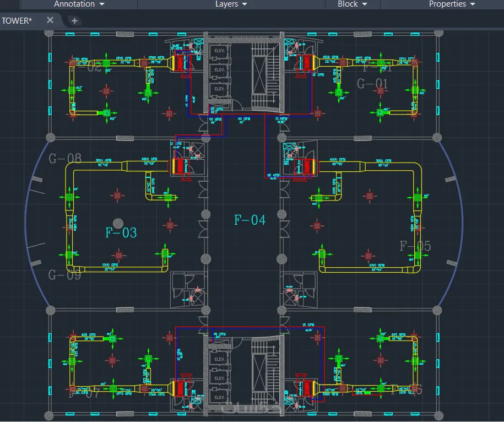This screenshot has width=504, height=422.
Task: Select the F-03 room label
Action: 121,232
